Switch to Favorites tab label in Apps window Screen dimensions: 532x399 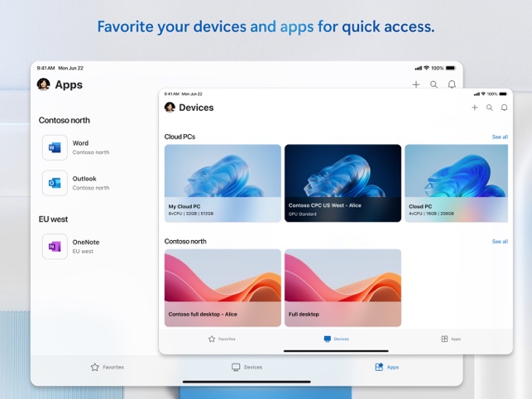coord(113,367)
